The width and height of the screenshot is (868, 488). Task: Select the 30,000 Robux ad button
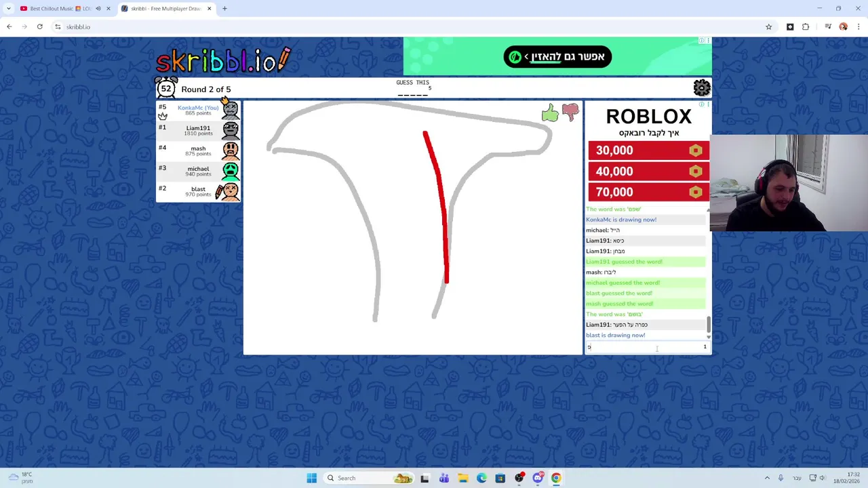[x=648, y=150]
